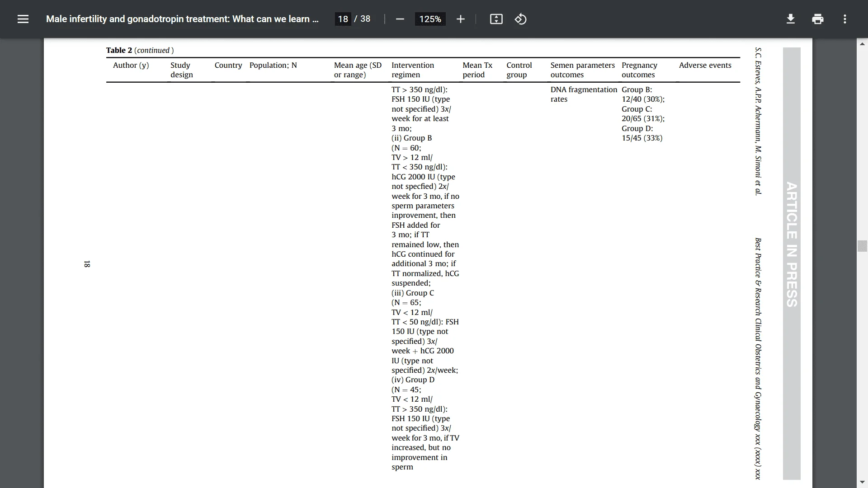Click the zoom in plus button

click(x=460, y=19)
